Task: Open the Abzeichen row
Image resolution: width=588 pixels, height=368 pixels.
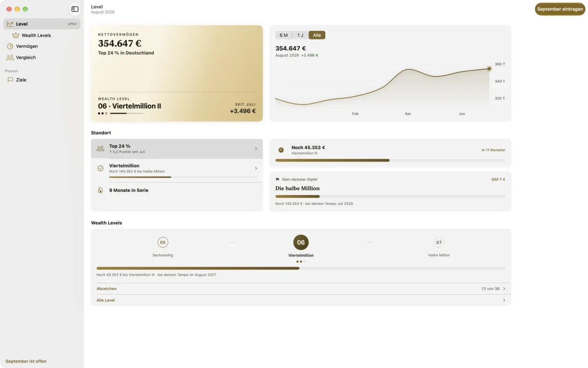Action: [301, 289]
